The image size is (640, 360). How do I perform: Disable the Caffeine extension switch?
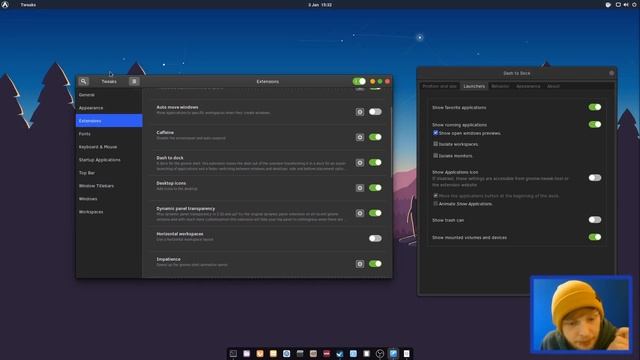point(375,137)
